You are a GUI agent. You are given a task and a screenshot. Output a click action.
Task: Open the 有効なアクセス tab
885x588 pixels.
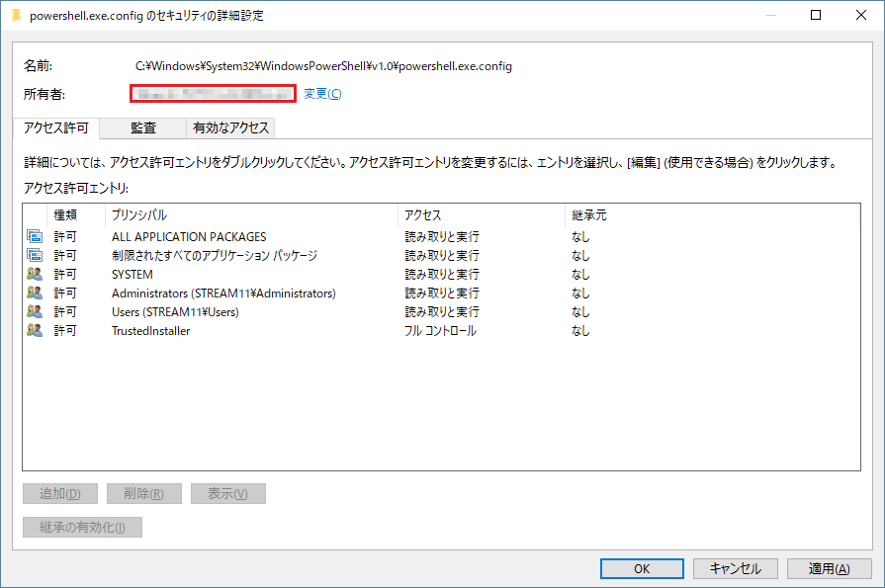[x=229, y=127]
